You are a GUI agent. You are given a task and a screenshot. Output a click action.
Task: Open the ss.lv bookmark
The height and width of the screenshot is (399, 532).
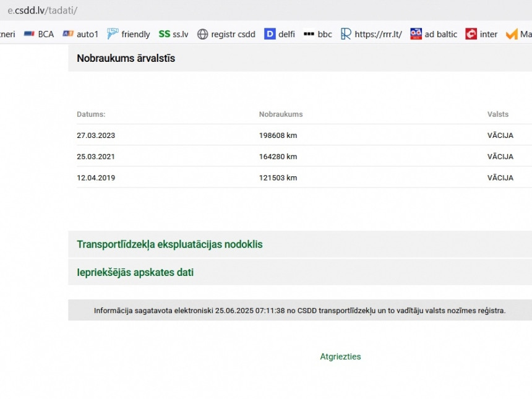(x=173, y=34)
